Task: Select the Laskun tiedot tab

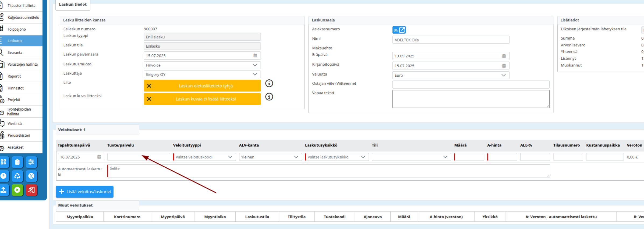Action: [73, 5]
